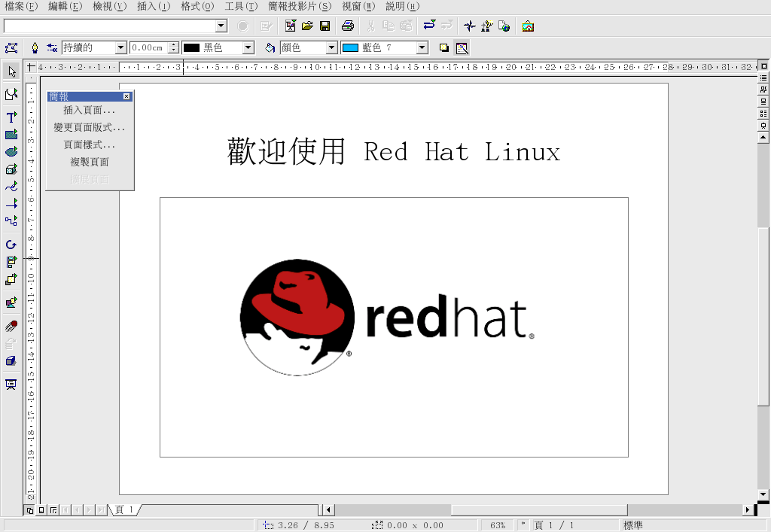Start the slide show icon

click(x=11, y=385)
